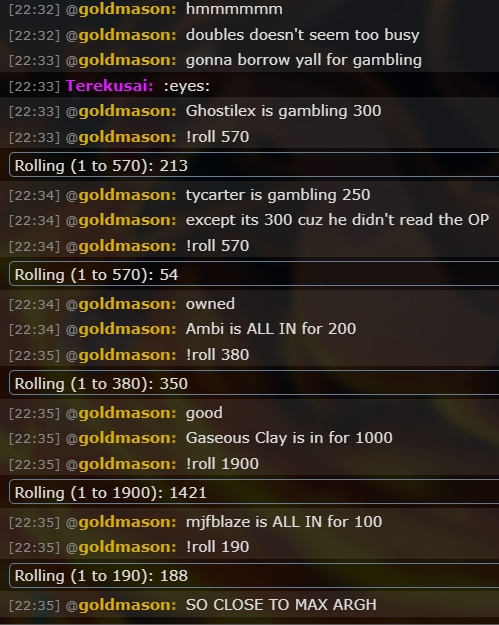Click the Terekusai username
Image resolution: width=499 pixels, height=625 pixels.
110,86
